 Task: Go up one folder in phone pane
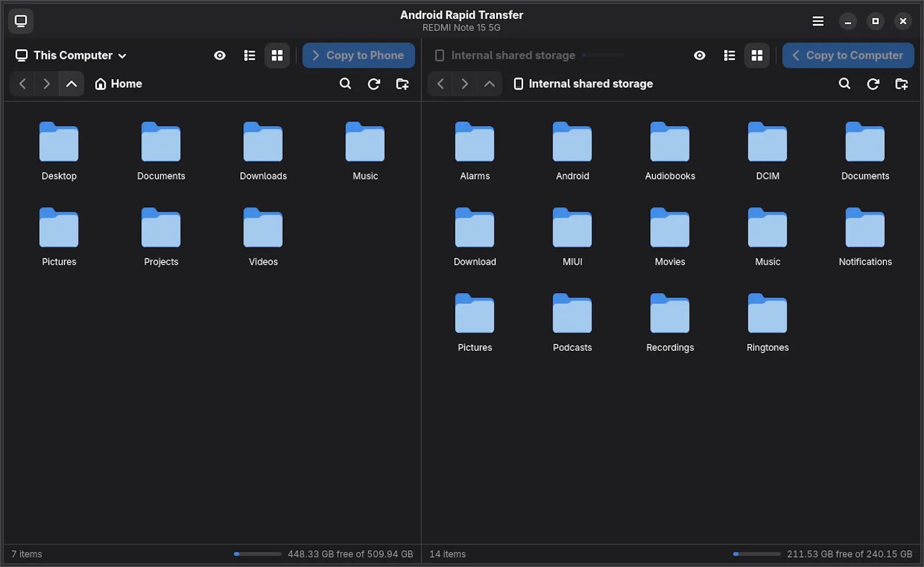coord(489,84)
